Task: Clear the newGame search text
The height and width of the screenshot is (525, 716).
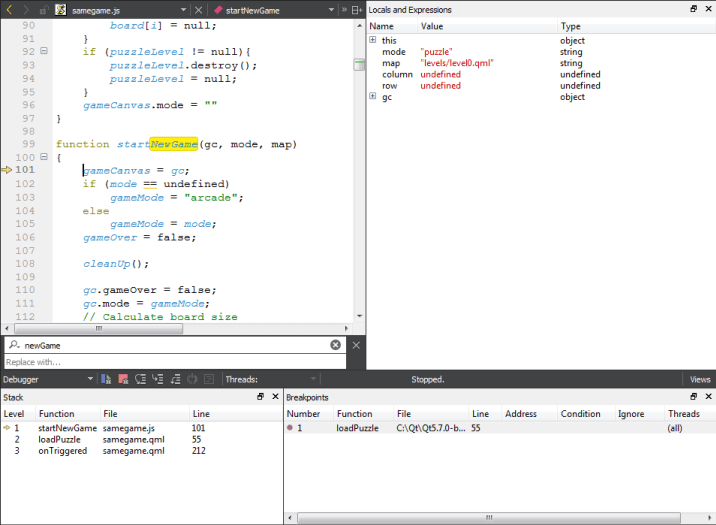Action: pos(336,345)
